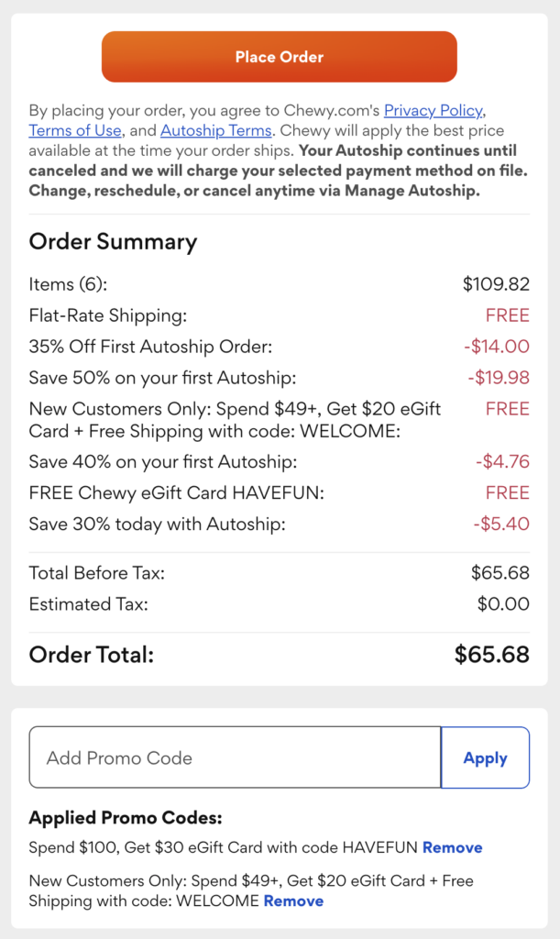Click the -$4.76 discount amount

(502, 462)
